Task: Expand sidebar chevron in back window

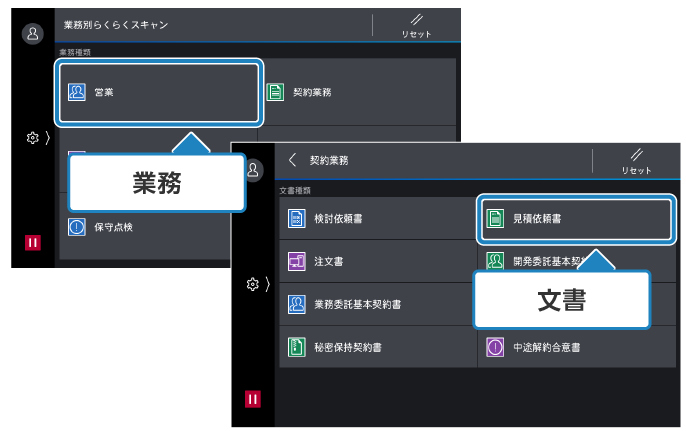Action: (48, 138)
